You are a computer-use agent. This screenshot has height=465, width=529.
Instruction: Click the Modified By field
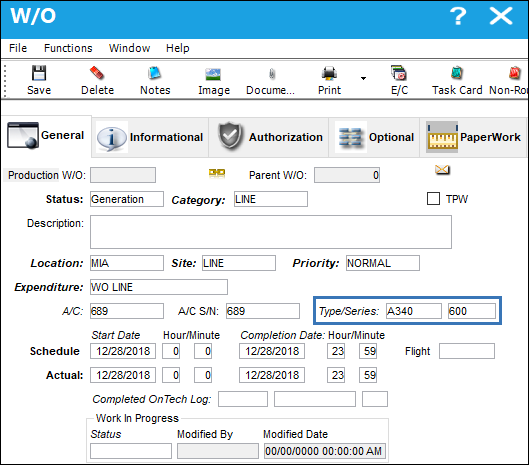218,451
